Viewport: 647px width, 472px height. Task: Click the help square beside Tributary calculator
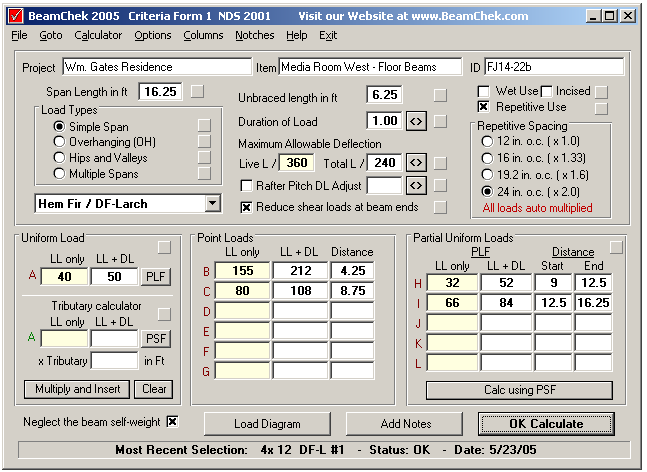click(164, 314)
